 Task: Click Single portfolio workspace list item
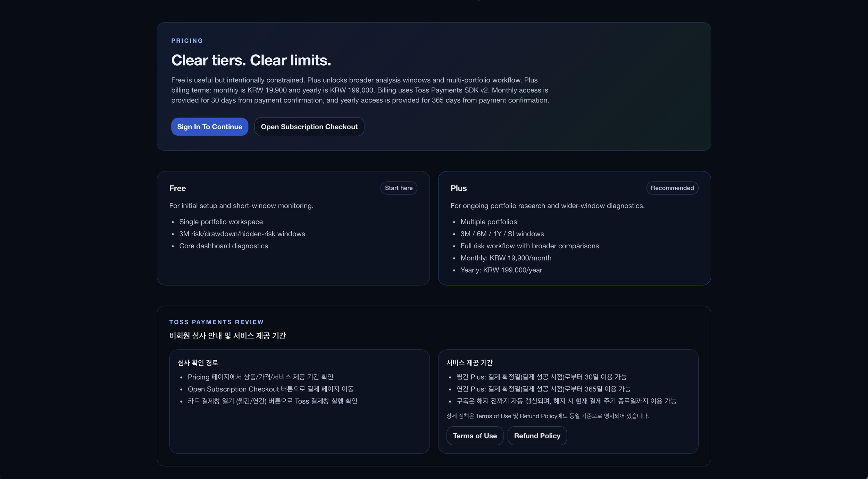point(221,222)
